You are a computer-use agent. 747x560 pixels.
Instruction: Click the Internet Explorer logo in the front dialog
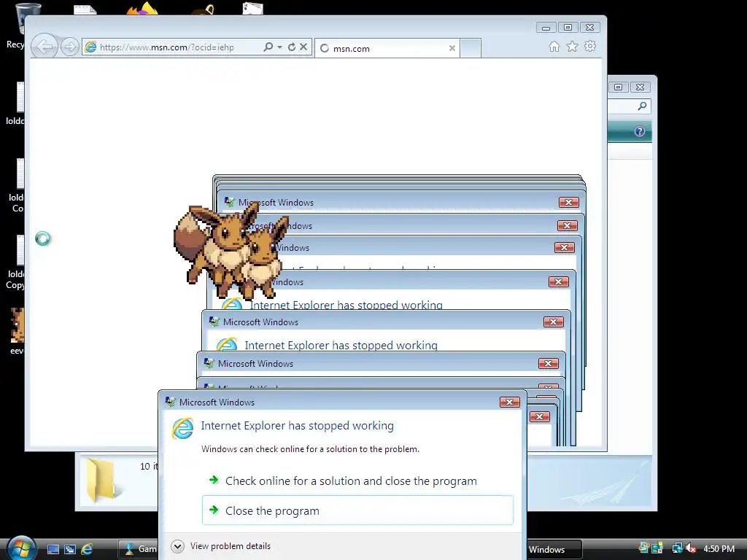click(182, 428)
